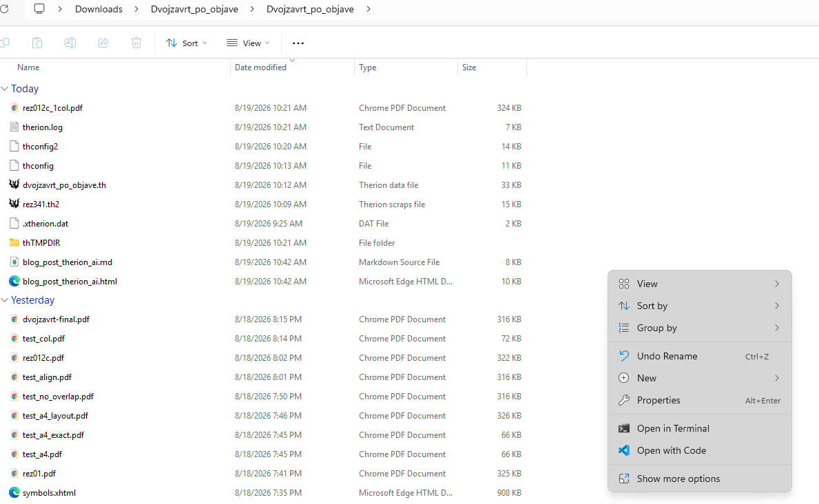
Task: Click the Paste clipboard icon
Action: coord(37,43)
